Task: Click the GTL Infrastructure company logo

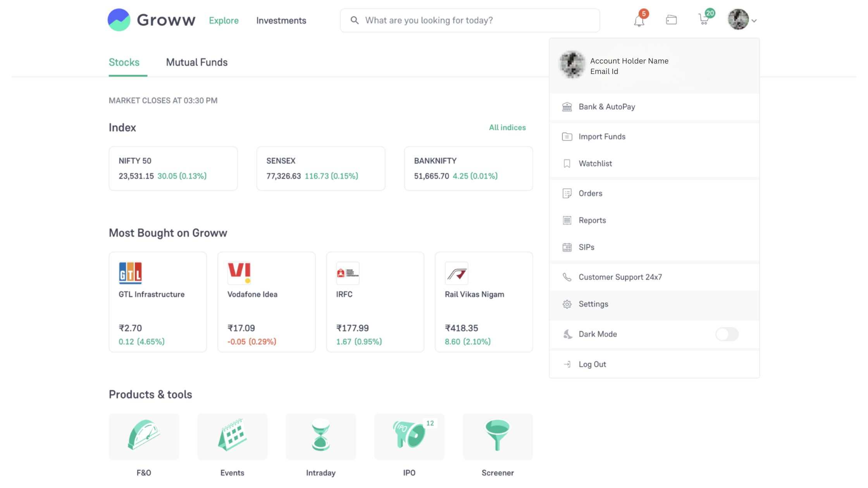Action: pyautogui.click(x=130, y=273)
